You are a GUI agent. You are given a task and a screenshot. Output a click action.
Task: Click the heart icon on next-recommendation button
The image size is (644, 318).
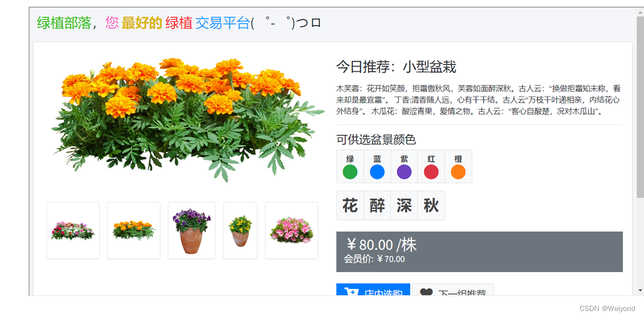[427, 292]
